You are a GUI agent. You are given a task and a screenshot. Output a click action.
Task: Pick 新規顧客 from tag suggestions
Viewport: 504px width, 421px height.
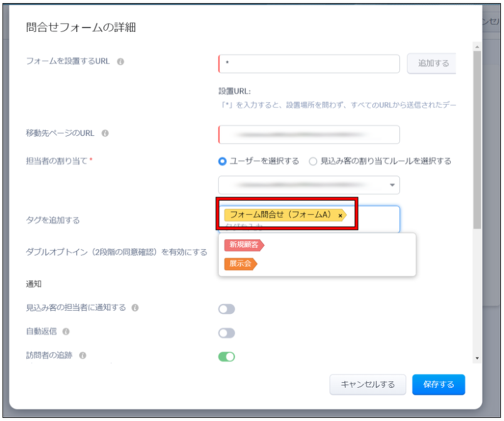(244, 245)
